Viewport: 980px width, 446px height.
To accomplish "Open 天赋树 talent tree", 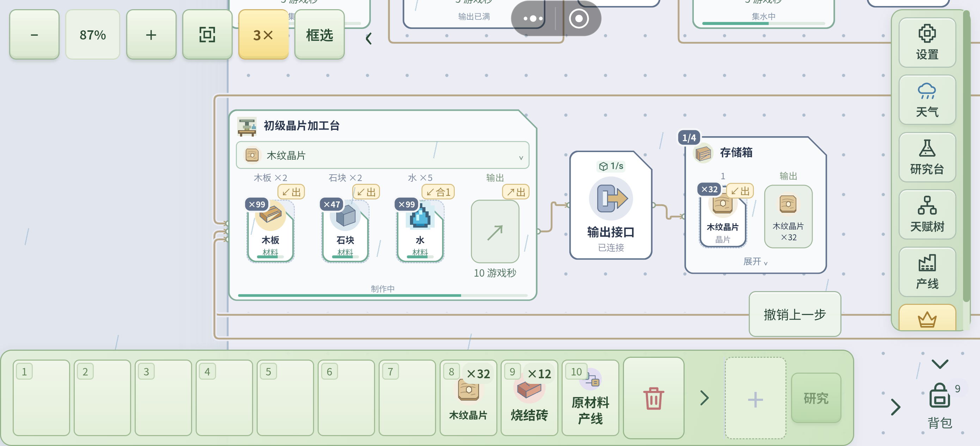I will (x=927, y=215).
